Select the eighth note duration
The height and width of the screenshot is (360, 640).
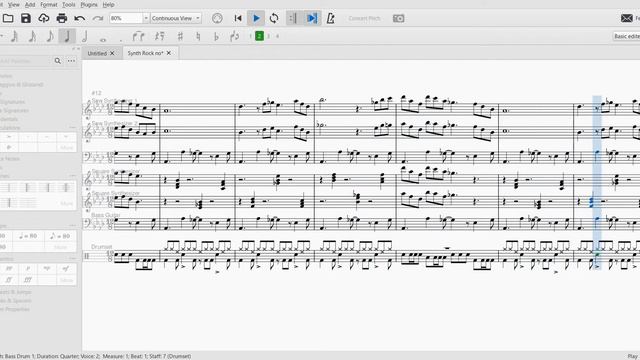50,36
